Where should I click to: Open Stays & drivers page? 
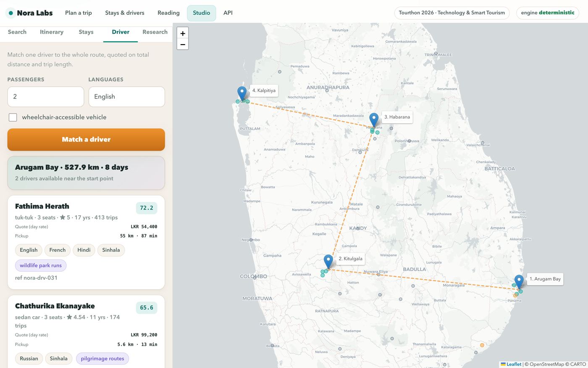(125, 13)
